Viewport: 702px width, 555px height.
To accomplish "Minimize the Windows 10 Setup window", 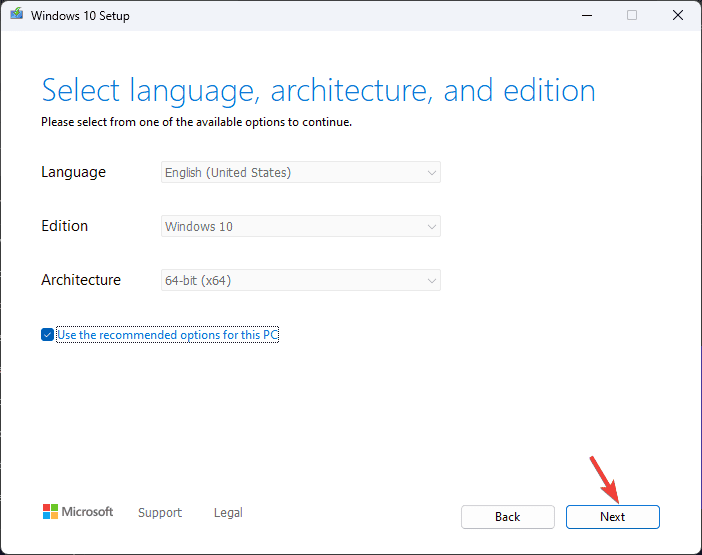I will [587, 16].
